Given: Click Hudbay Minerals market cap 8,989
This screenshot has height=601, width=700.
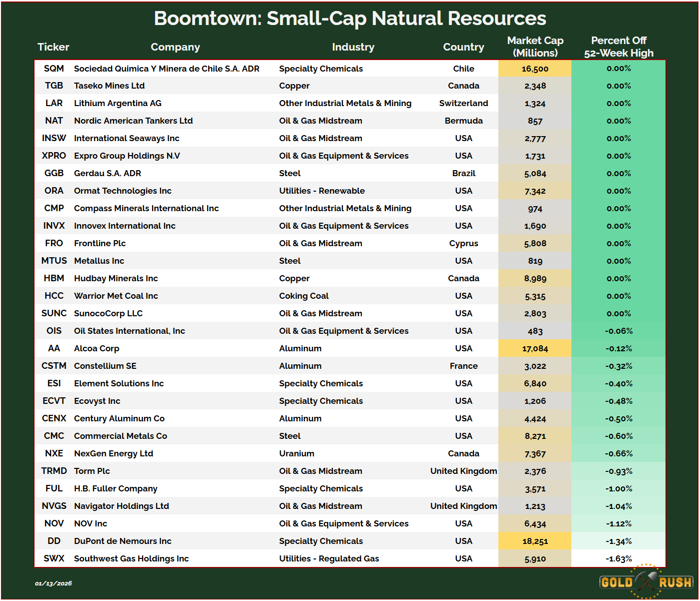Looking at the screenshot, I should click(x=535, y=278).
